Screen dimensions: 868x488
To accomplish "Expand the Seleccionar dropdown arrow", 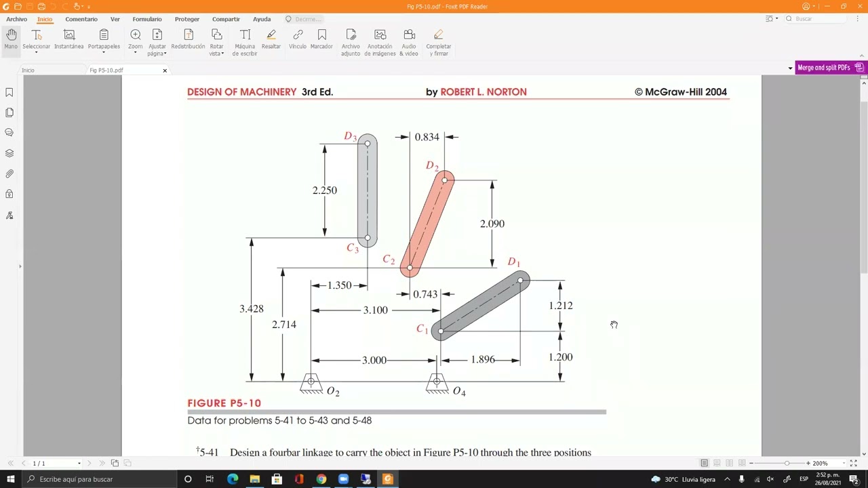I will (37, 52).
